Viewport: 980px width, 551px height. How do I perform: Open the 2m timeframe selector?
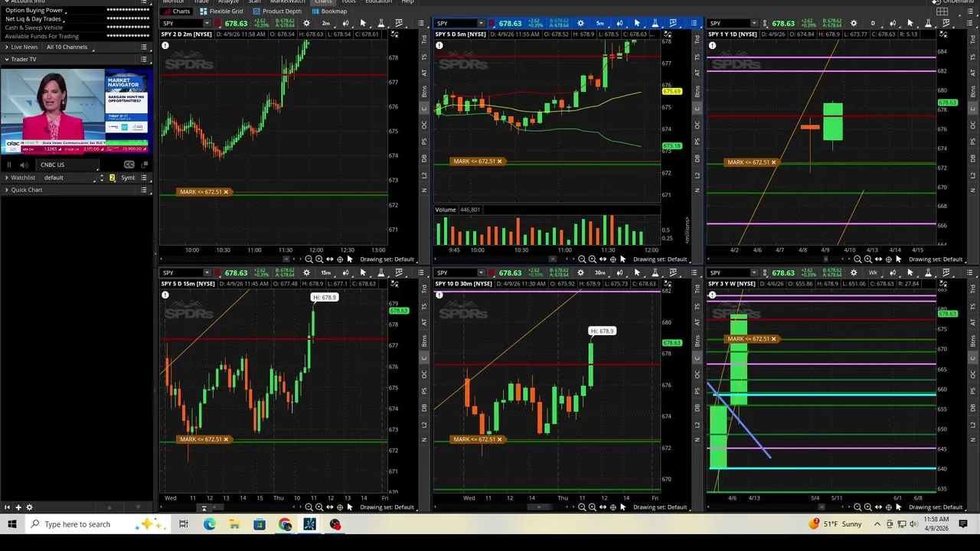click(326, 23)
